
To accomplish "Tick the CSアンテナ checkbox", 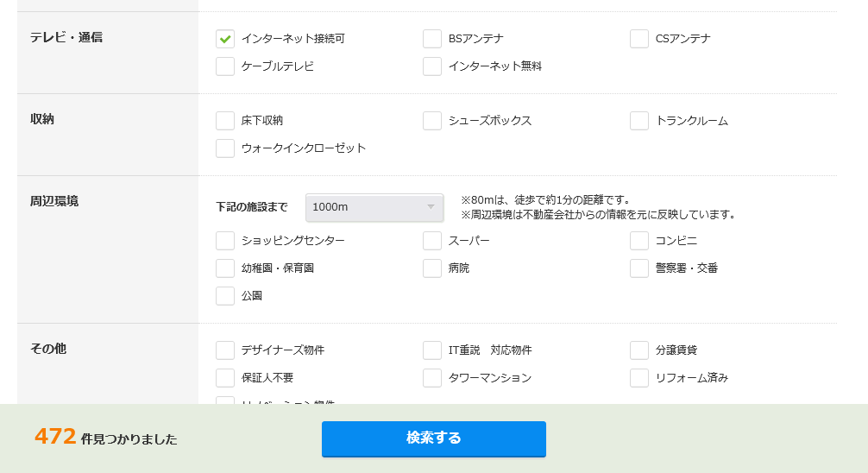I will point(639,39).
